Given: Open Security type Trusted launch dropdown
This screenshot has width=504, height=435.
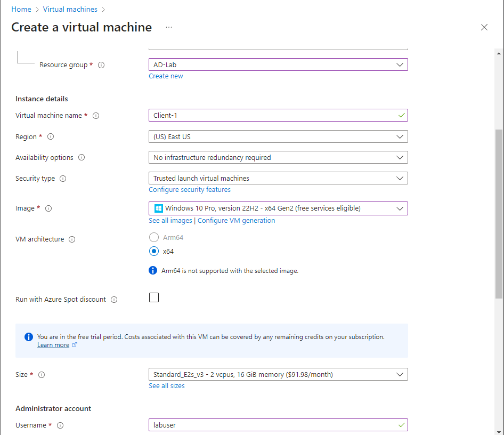Looking at the screenshot, I should 278,178.
